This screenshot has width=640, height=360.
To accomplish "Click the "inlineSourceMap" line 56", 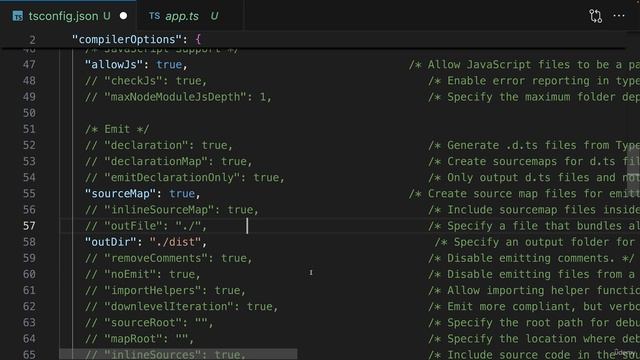I will (172, 210).
